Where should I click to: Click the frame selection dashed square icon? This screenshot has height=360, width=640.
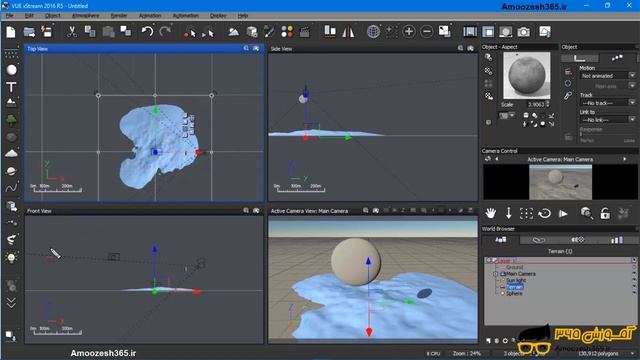527,213
